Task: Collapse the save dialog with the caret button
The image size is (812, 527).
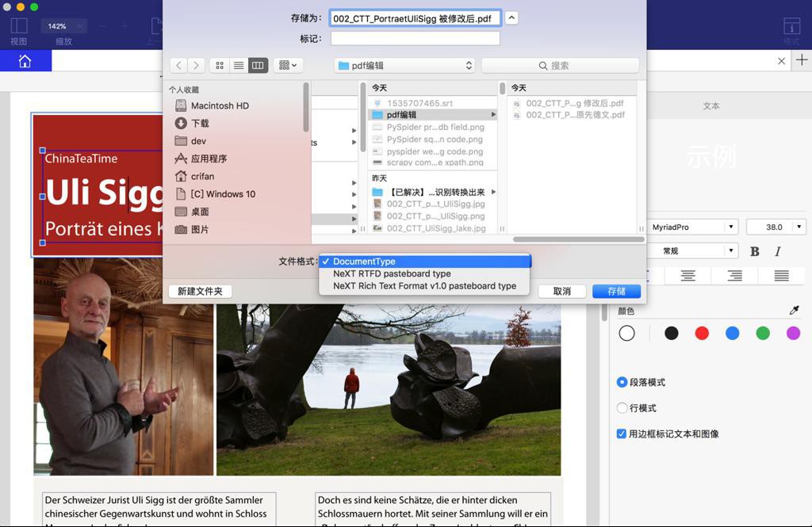Action: (x=511, y=18)
